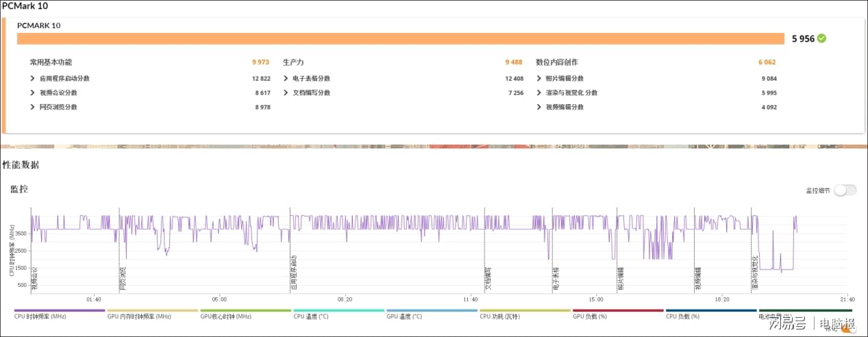This screenshot has width=868, height=337.
Task: Click the green checkmark beside score 5 956
Action: tap(821, 38)
